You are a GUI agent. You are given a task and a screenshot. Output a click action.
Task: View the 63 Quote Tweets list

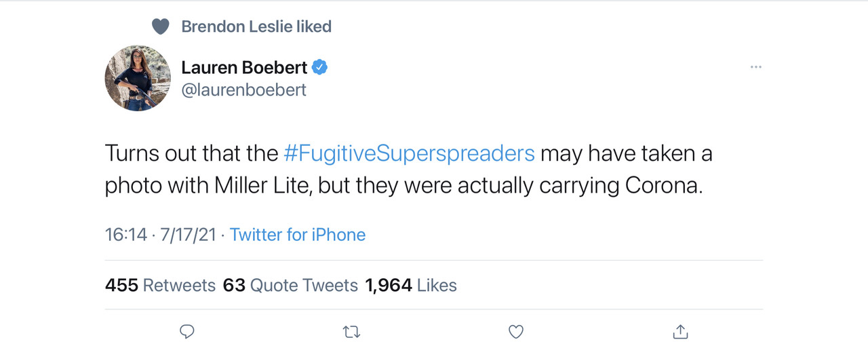coord(290,286)
